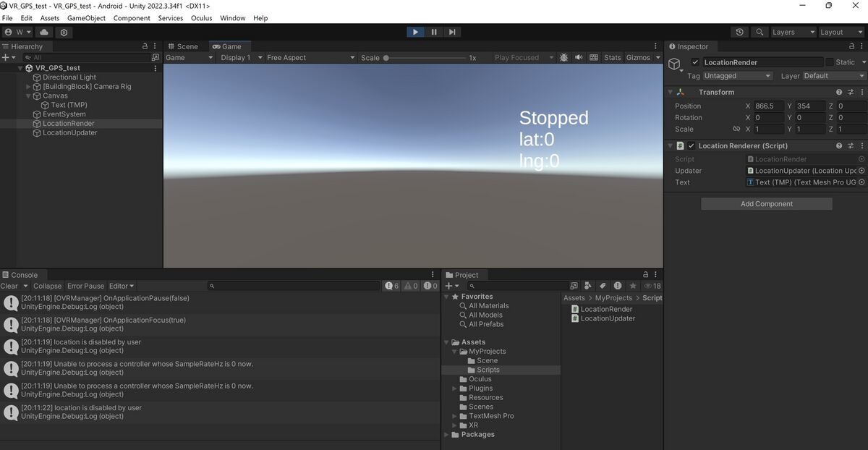Toggle LocationRender active checkbox
Screen dimensions: 868x450
tap(695, 62)
